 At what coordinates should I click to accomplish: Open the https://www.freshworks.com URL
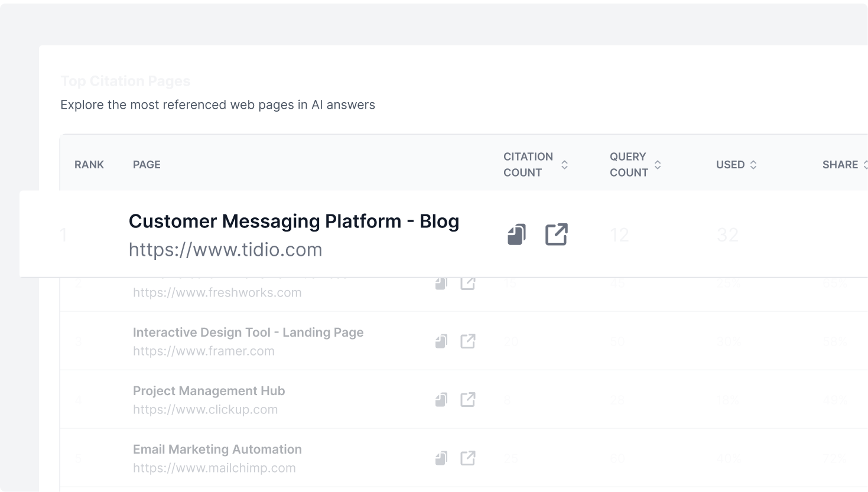click(217, 292)
